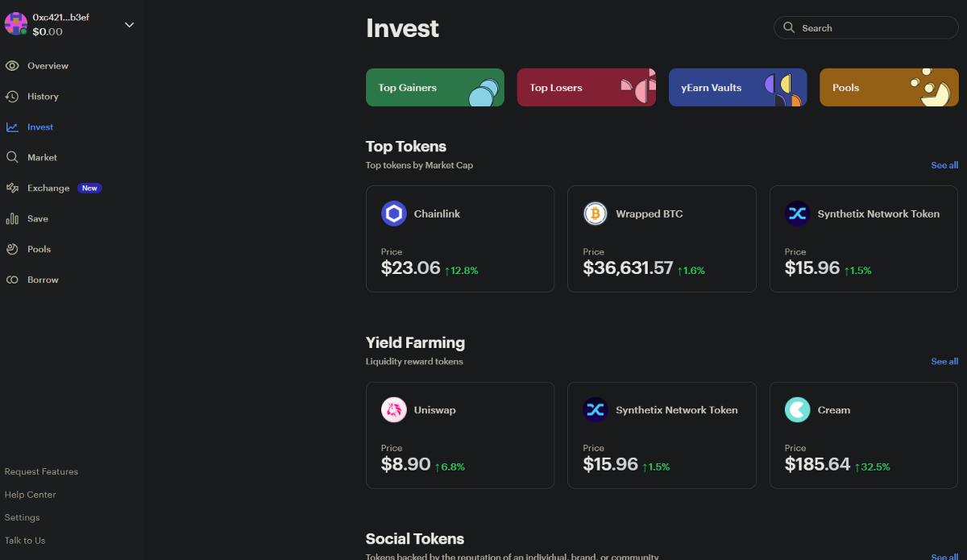
Task: Click the wallet avatar icon
Action: [x=16, y=23]
